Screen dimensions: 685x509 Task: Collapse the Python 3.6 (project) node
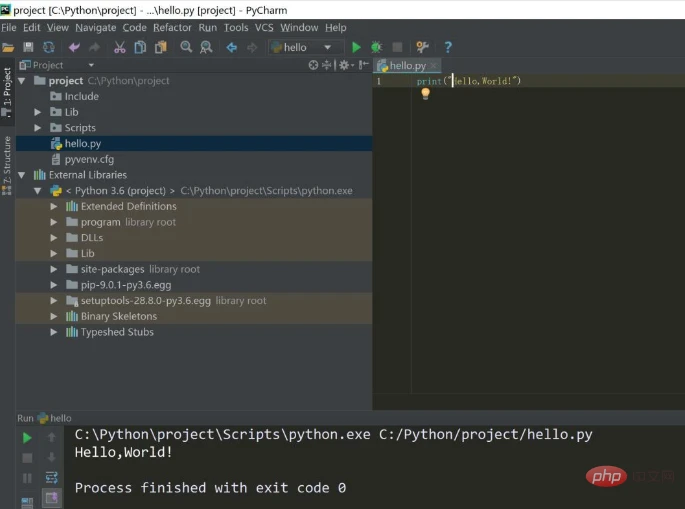38,191
